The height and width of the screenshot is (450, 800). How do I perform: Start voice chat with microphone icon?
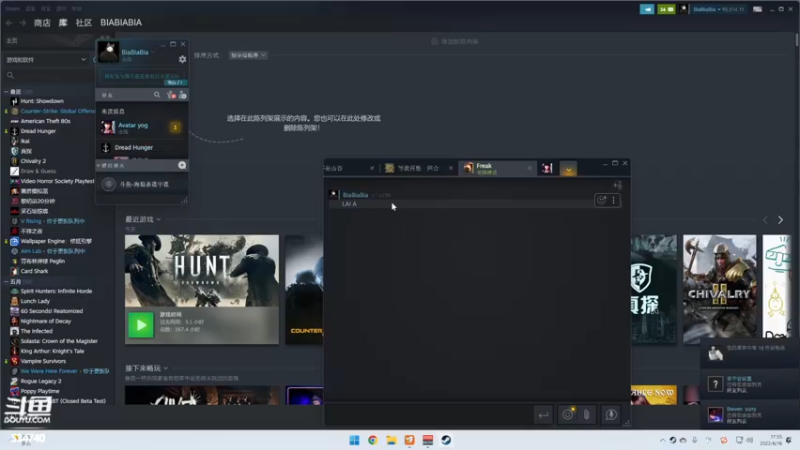coord(611,415)
